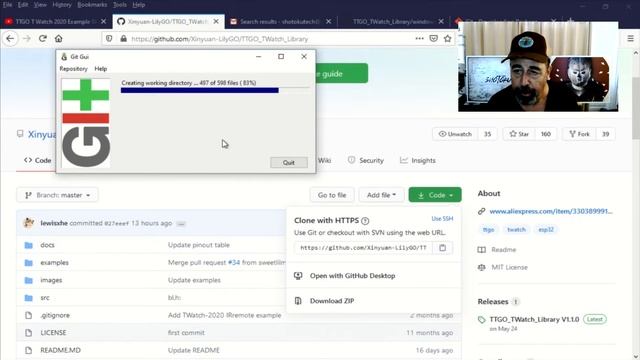Open the Firefox Tools menu
This screenshot has width=640, height=360.
point(120,4)
